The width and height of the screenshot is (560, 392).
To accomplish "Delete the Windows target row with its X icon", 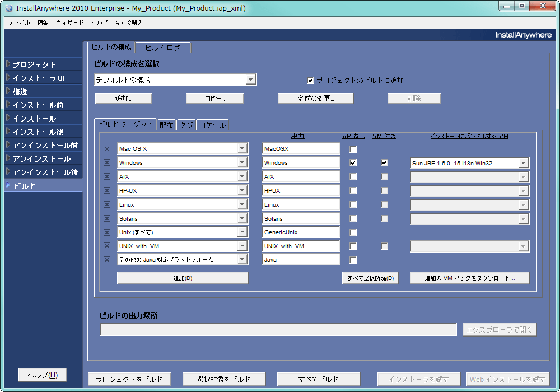I will 106,162.
